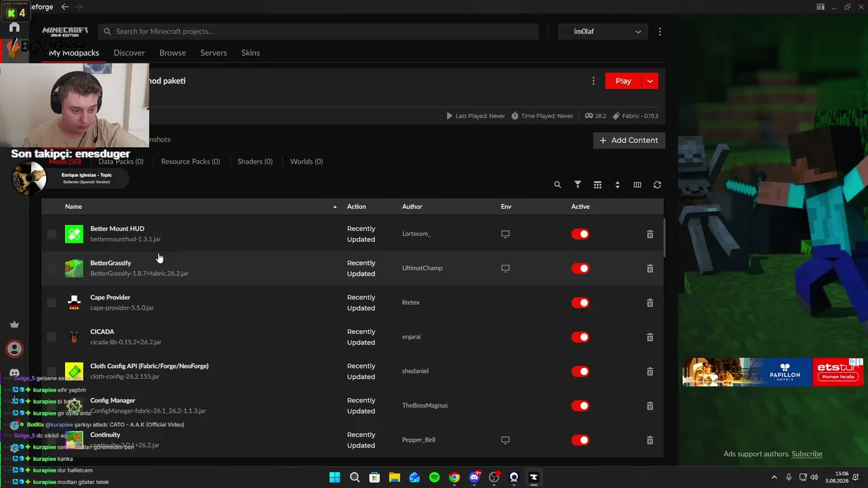
Task: Open Google Chrome from the taskbar
Action: point(454,477)
